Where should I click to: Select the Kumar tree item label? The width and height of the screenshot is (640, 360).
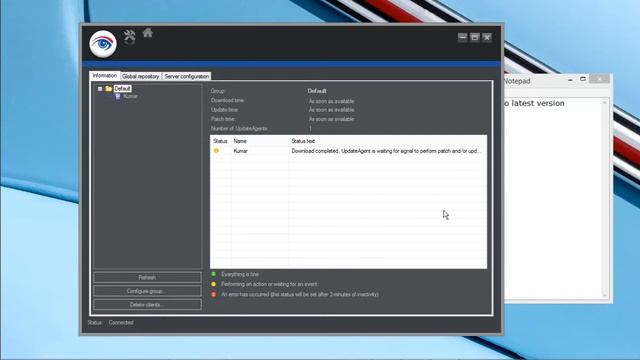pos(131,96)
